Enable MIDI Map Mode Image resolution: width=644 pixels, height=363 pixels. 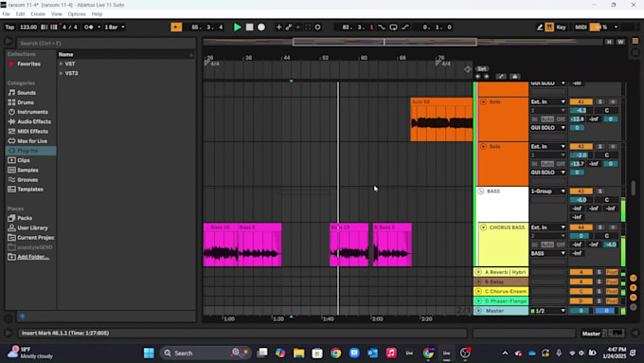tap(581, 27)
